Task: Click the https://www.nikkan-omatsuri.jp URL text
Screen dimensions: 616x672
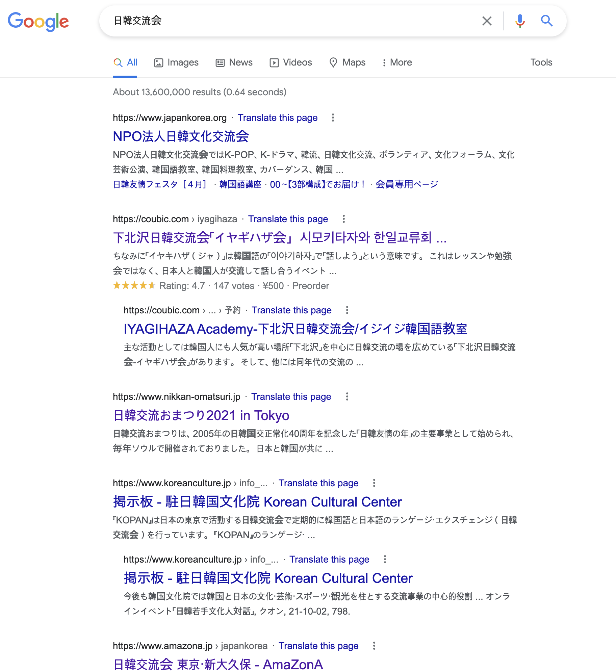Action: [177, 396]
